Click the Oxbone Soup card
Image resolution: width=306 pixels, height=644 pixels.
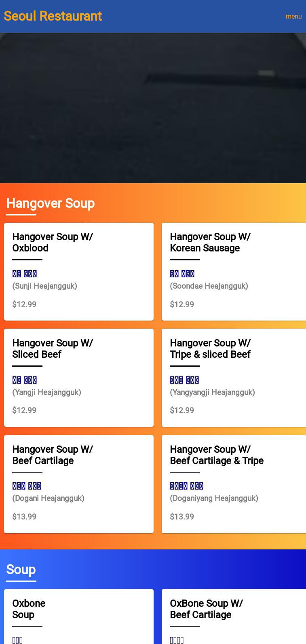tap(79, 617)
